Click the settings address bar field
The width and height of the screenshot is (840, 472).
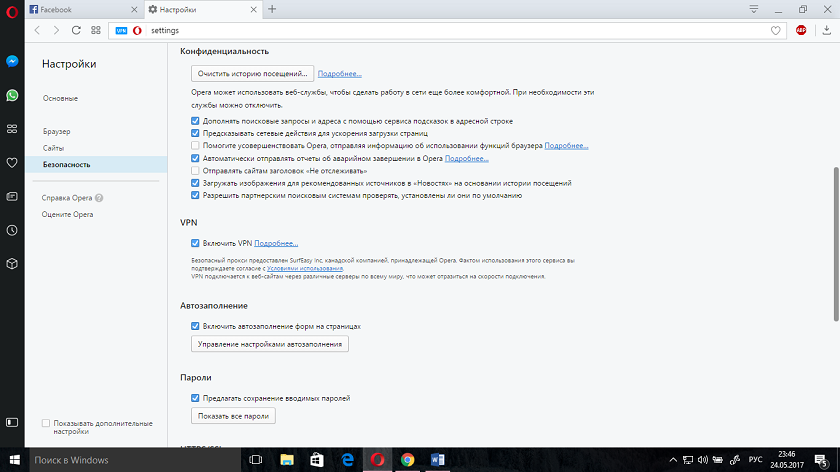tap(450, 31)
